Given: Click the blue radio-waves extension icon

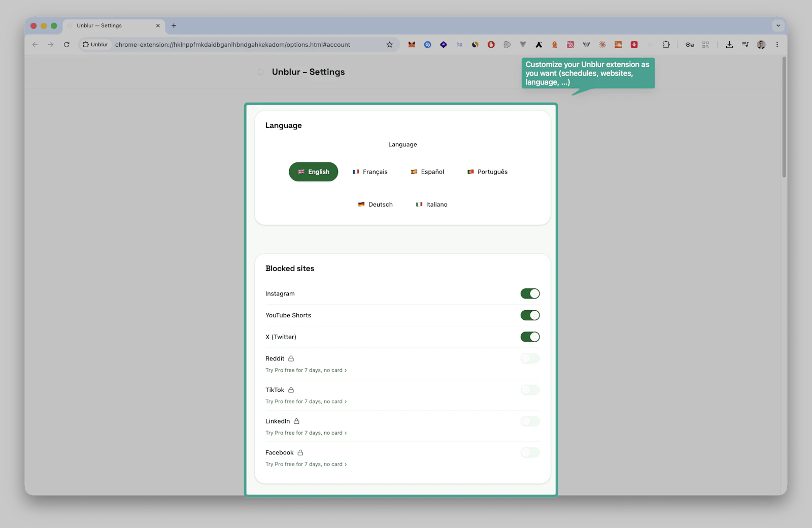Looking at the screenshot, I should (x=459, y=45).
